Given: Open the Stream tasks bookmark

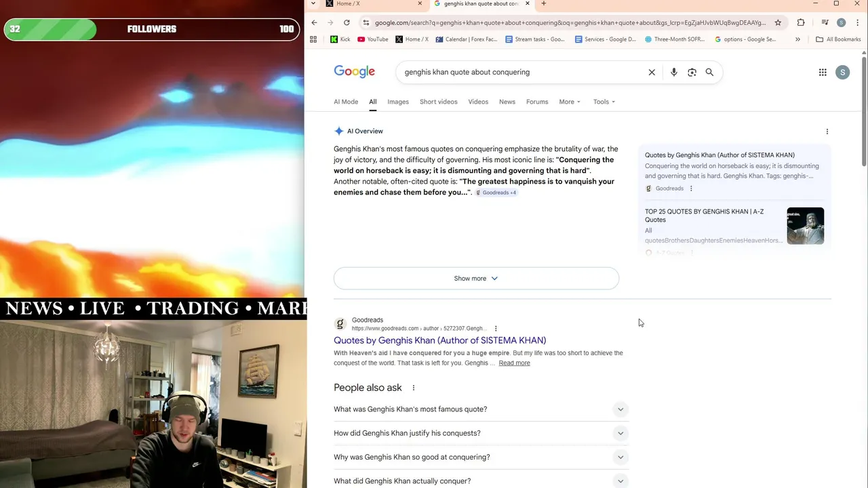Looking at the screenshot, I should pos(535,39).
